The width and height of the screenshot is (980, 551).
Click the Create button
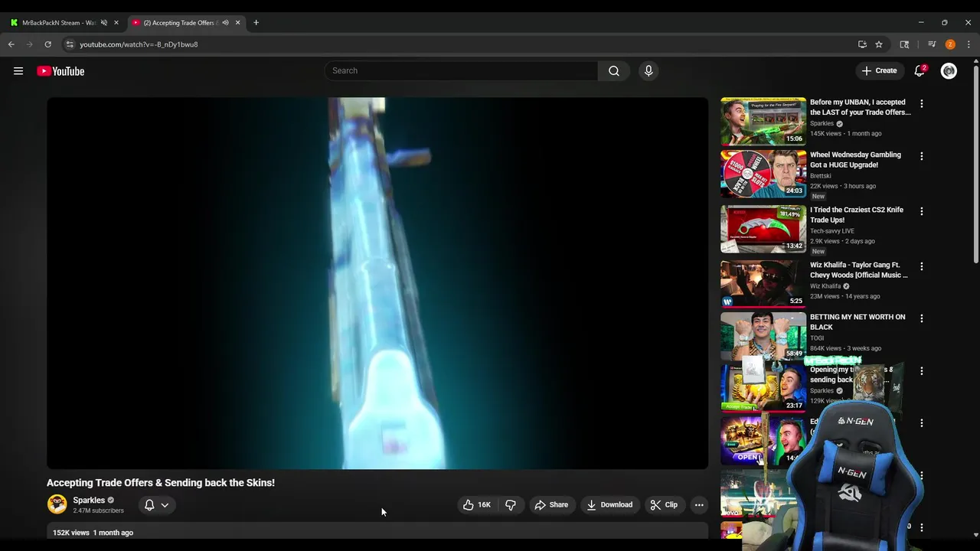[879, 70]
